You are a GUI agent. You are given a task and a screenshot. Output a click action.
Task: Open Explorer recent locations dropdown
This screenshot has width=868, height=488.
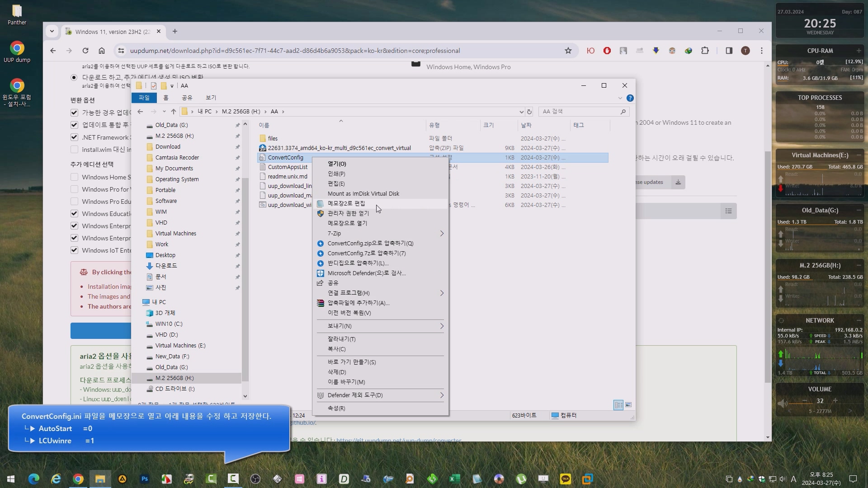click(164, 112)
